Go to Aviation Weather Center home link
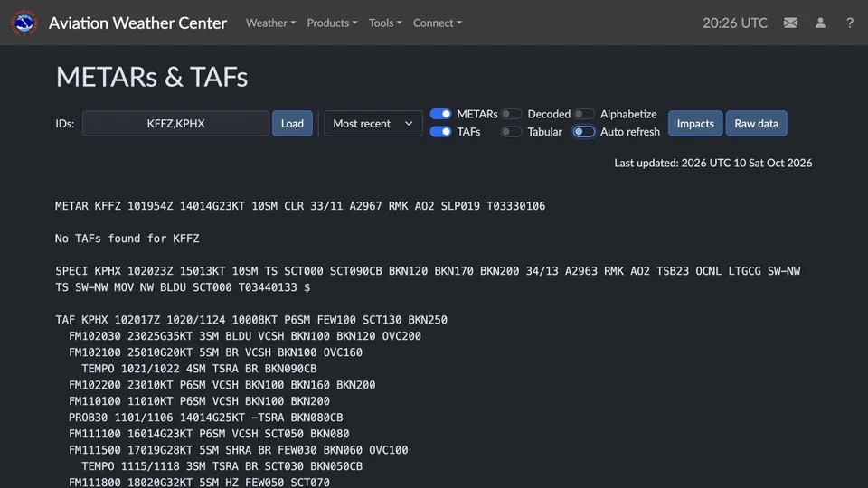The image size is (868, 488). (137, 23)
